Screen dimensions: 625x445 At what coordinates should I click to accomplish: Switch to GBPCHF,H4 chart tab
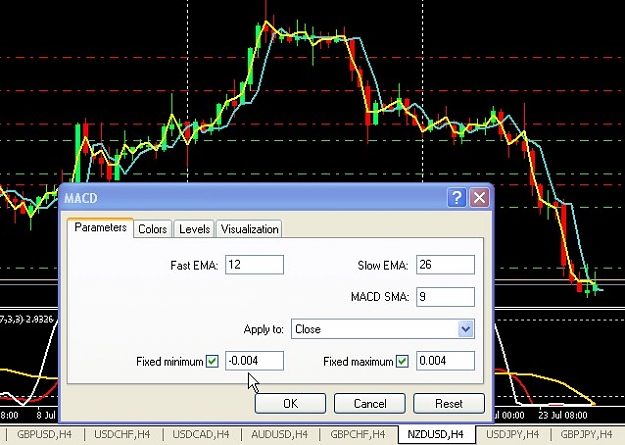click(358, 434)
